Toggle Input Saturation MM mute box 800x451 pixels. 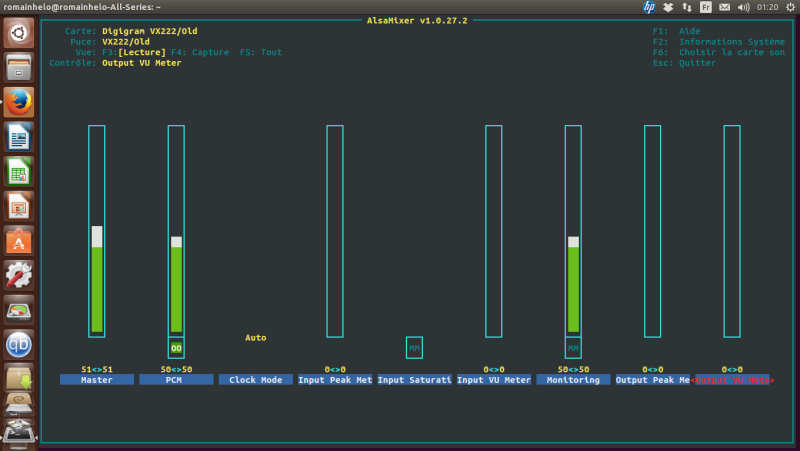tap(414, 348)
